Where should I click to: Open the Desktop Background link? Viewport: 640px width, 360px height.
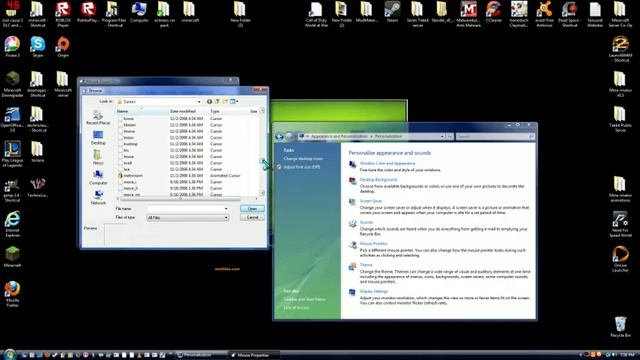pyautogui.click(x=378, y=180)
